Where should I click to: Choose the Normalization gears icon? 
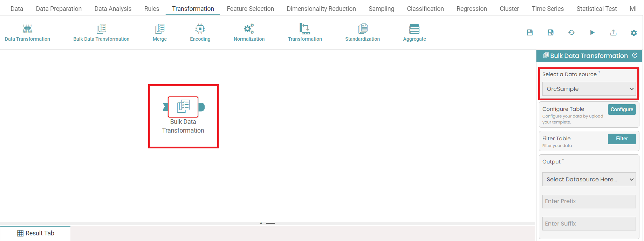[249, 29]
